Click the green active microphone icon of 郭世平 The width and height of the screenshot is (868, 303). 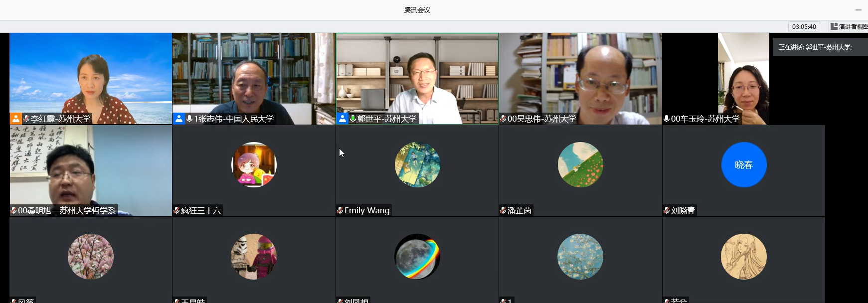click(x=352, y=119)
